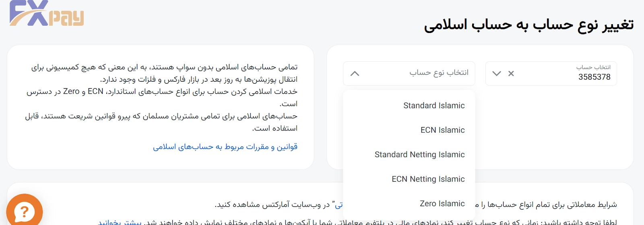Select the Standard Islamic option
This screenshot has width=644, height=225.
pos(434,105)
